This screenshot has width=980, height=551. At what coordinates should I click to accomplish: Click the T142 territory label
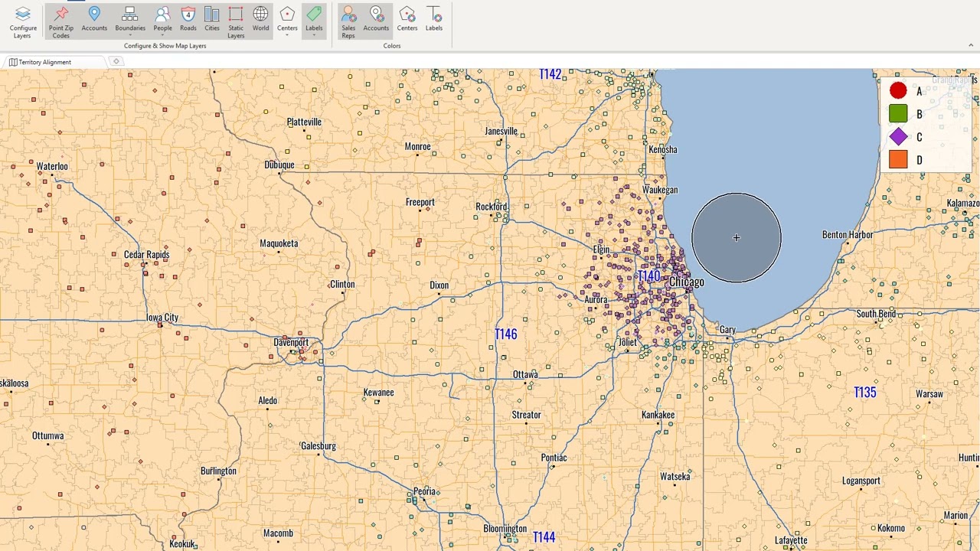[550, 74]
